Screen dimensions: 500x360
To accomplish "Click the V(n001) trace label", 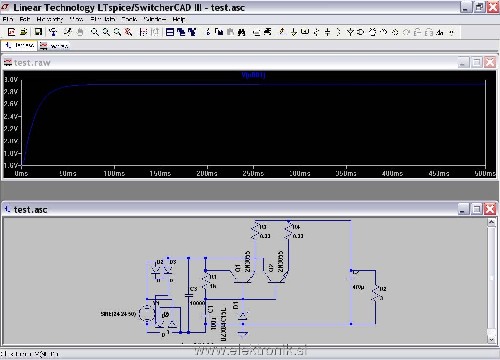I will click(x=253, y=75).
